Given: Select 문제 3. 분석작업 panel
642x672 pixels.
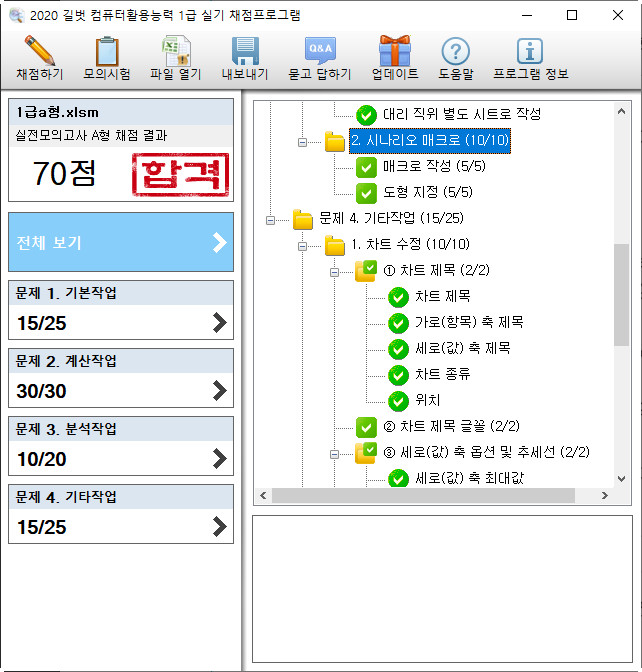Looking at the screenshot, I should 121,445.
